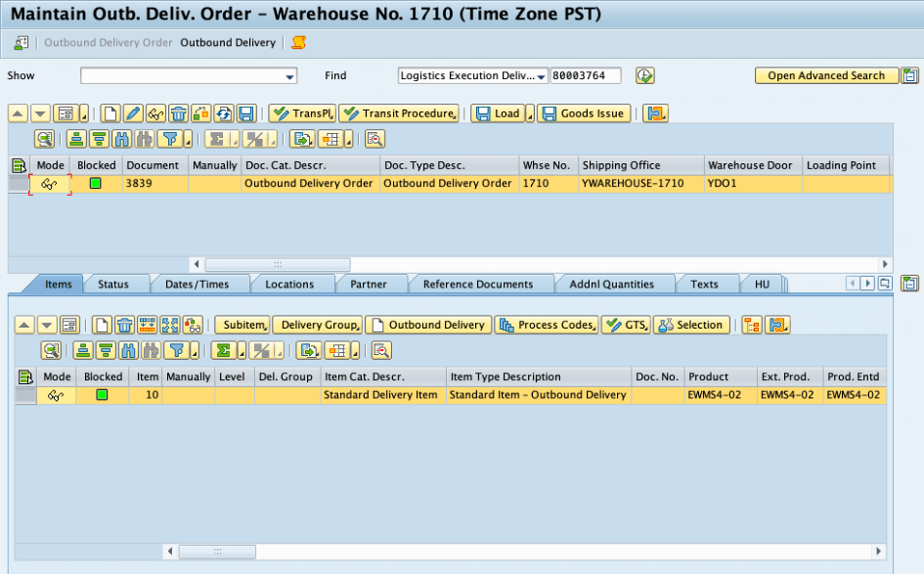Image resolution: width=924 pixels, height=574 pixels.
Task: Click the Subitem button
Action: pyautogui.click(x=242, y=325)
